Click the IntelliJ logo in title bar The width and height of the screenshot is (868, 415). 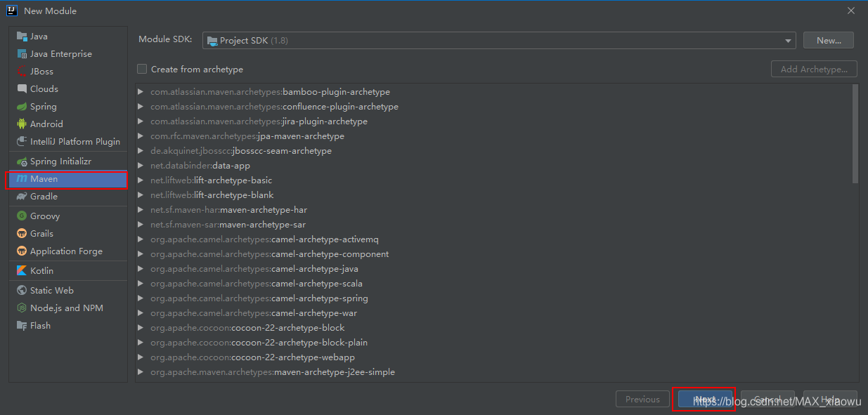[x=12, y=11]
